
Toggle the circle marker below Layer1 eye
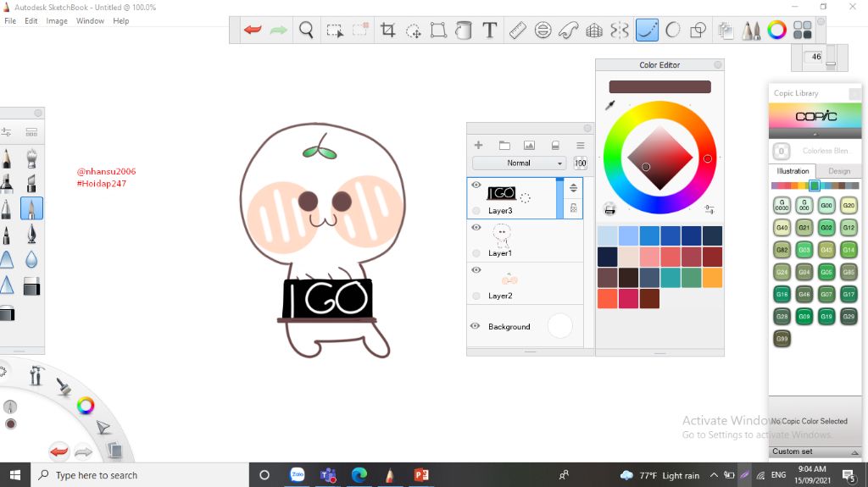[x=476, y=253]
